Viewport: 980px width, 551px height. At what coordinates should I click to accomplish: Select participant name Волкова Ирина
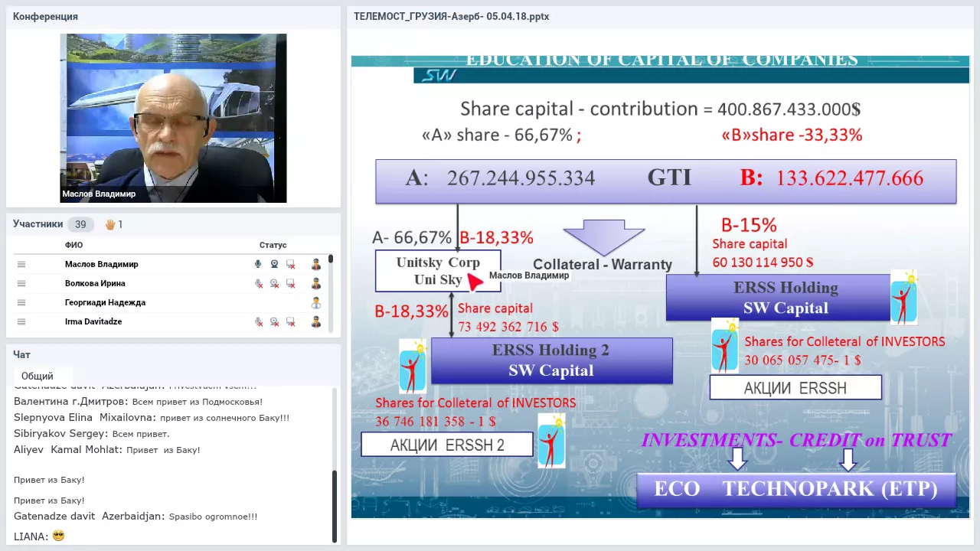point(95,283)
